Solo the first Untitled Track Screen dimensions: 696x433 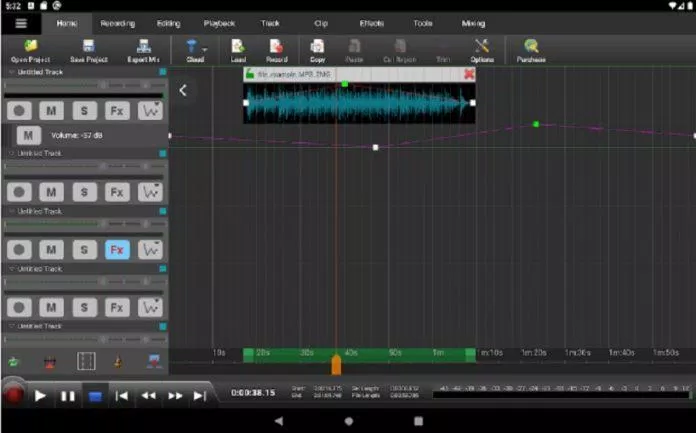point(84,111)
